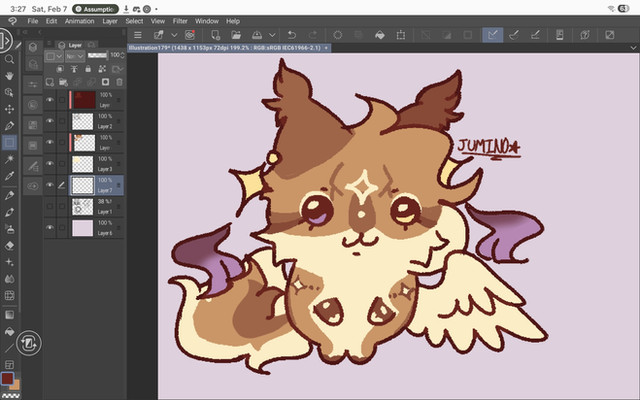Hide Layer 2 using its eye icon

pyautogui.click(x=50, y=121)
